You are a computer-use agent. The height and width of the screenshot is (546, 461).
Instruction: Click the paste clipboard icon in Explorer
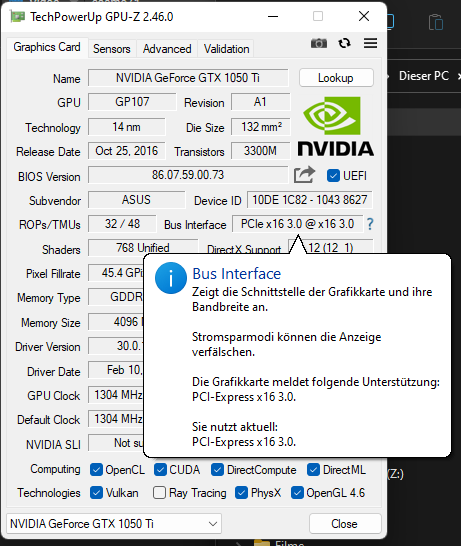[x=436, y=22]
